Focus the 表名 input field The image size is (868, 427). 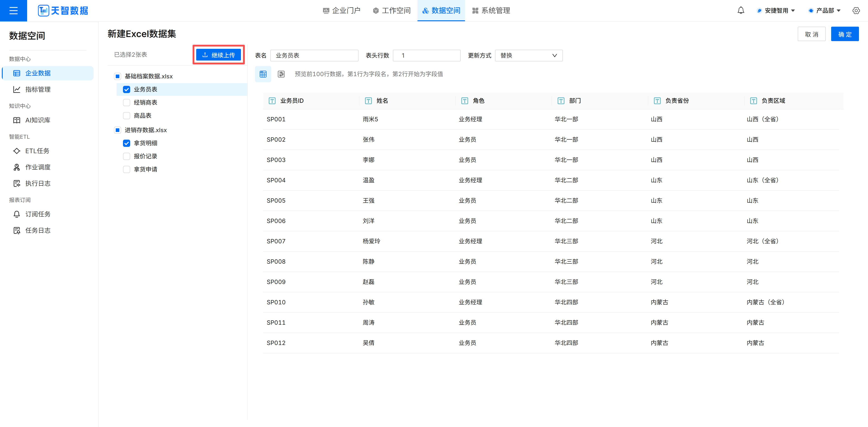(x=314, y=56)
